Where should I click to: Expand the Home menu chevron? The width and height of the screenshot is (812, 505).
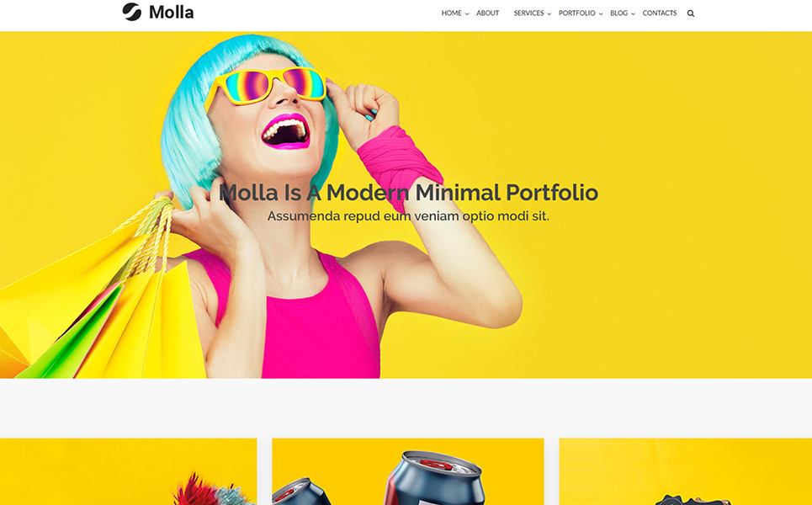[467, 14]
